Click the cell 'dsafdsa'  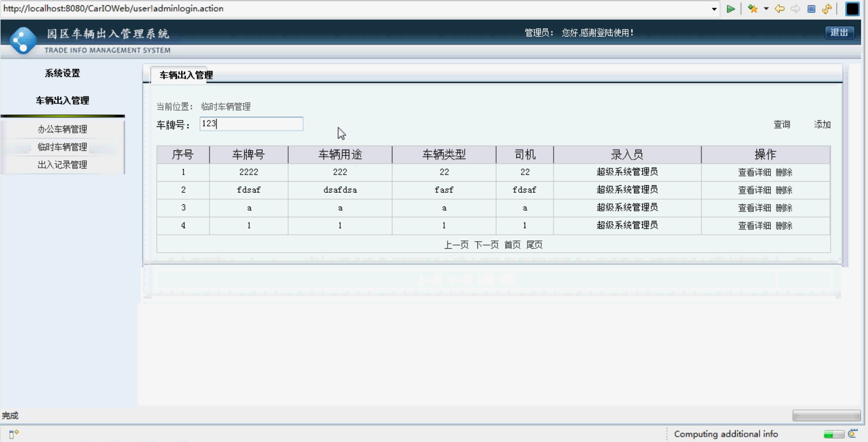340,190
